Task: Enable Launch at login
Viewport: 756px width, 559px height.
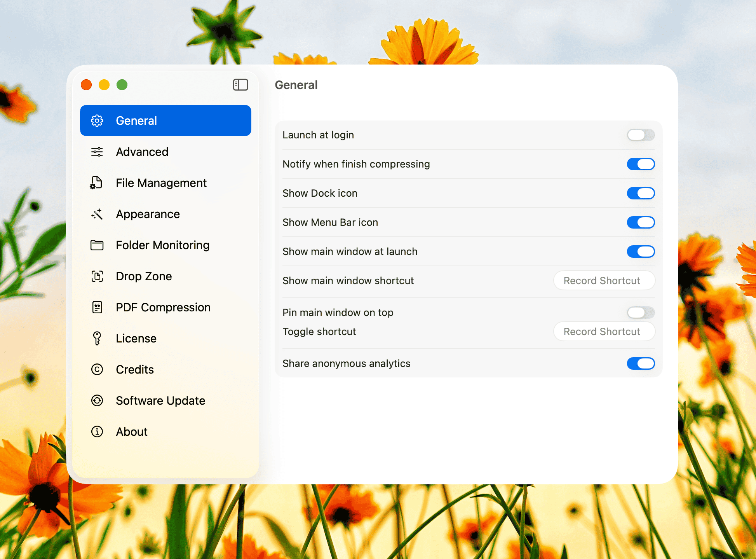Action: 641,135
